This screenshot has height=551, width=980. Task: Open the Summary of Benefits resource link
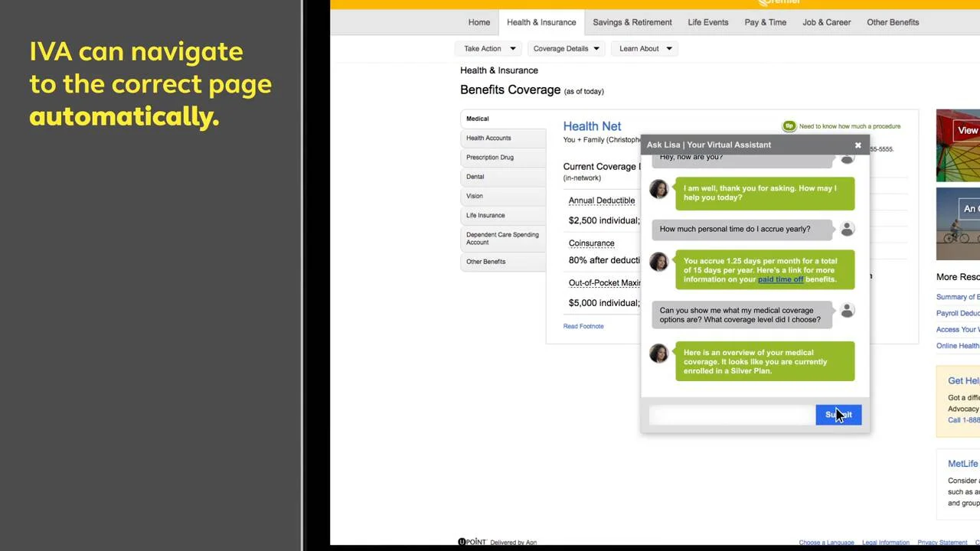coord(958,297)
